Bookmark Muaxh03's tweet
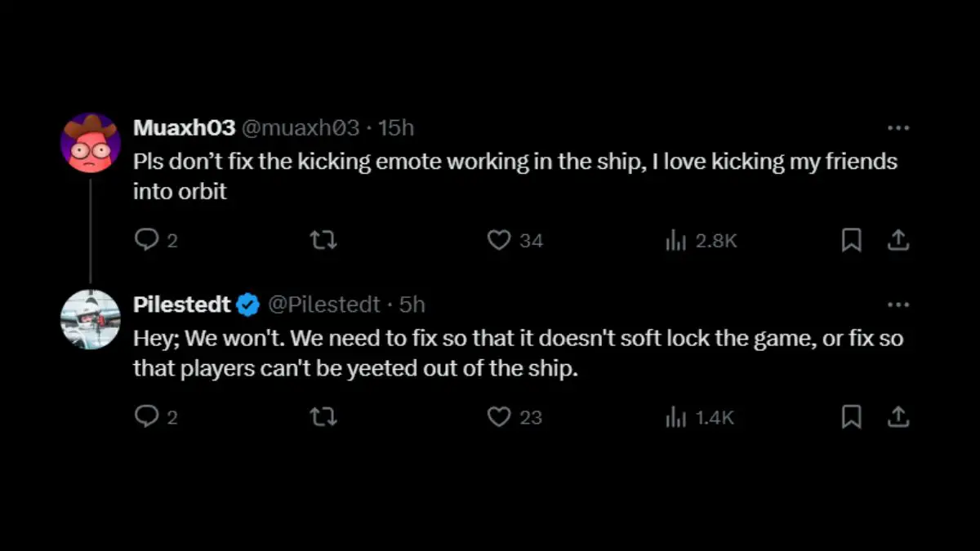980x551 pixels. click(852, 240)
